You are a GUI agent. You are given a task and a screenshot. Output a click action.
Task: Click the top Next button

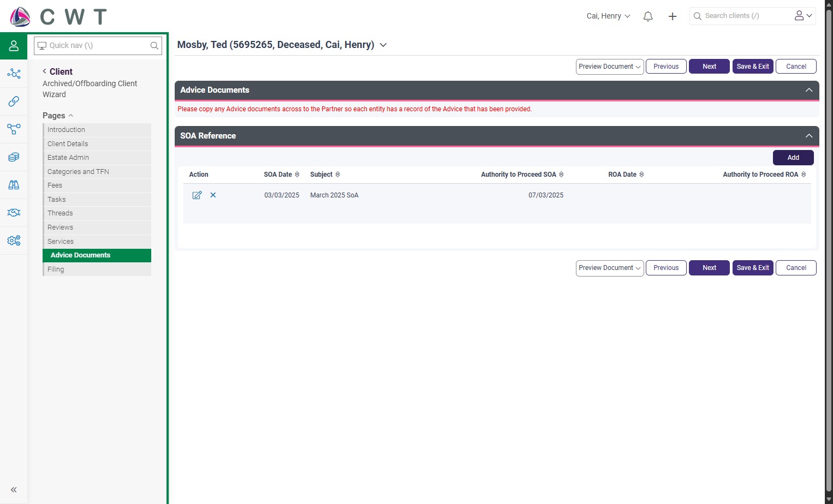pos(709,67)
